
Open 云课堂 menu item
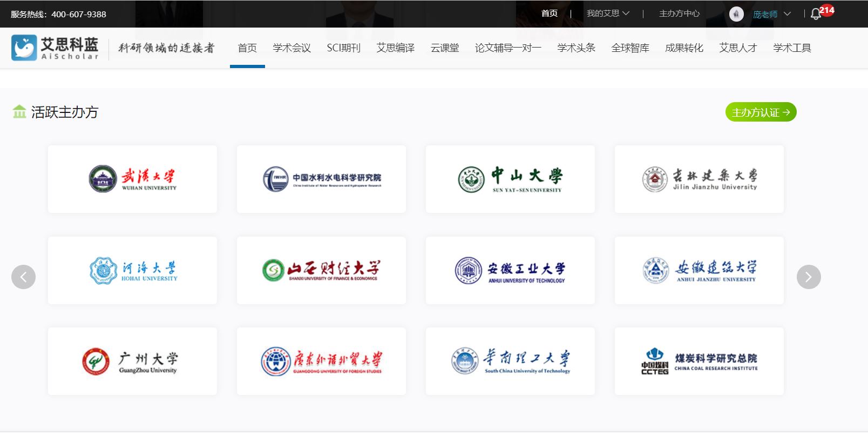pyautogui.click(x=445, y=48)
